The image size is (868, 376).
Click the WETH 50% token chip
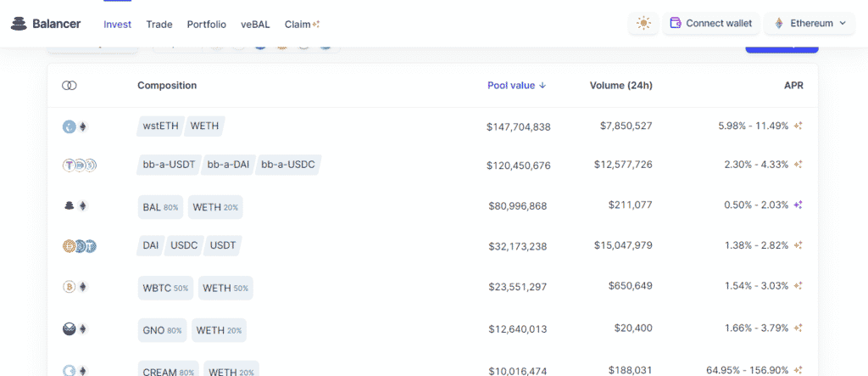pos(225,288)
